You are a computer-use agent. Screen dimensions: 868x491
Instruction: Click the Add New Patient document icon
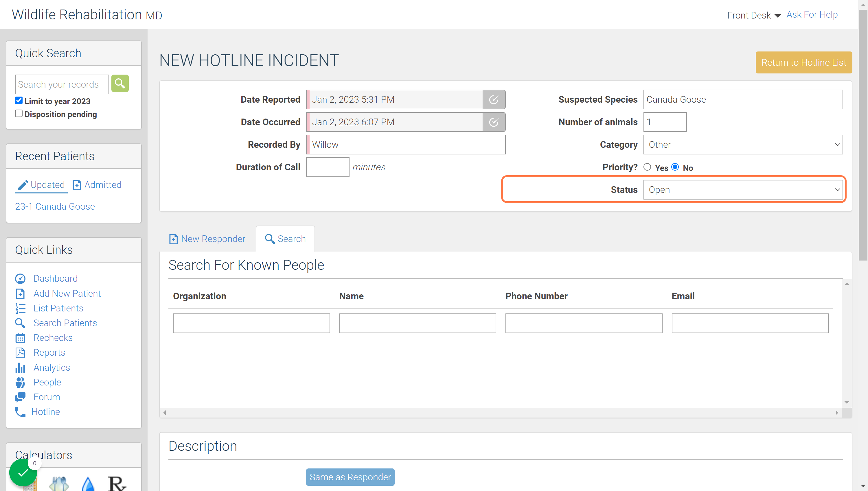click(20, 294)
